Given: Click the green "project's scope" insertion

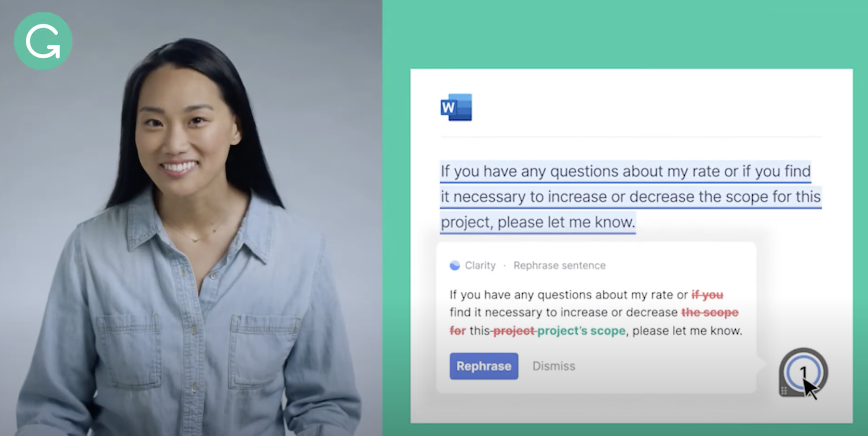Looking at the screenshot, I should click(581, 331).
